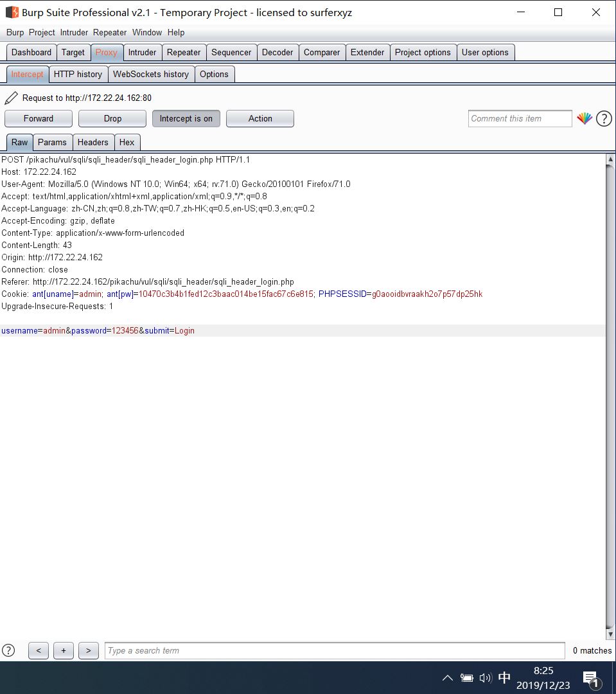Screen dimensions: 616x694
Task: Click the User-Agent header line
Action: tap(176, 184)
